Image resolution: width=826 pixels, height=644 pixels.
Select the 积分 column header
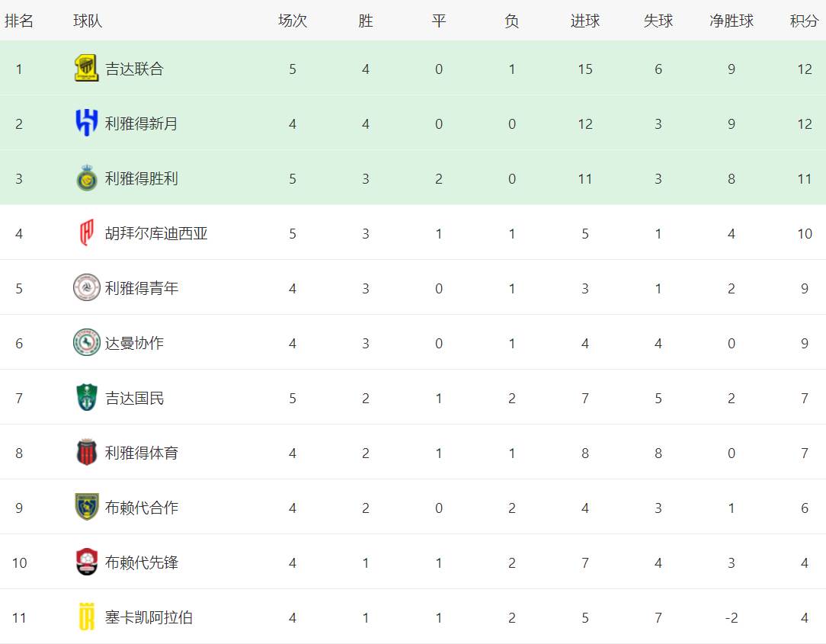(x=804, y=21)
